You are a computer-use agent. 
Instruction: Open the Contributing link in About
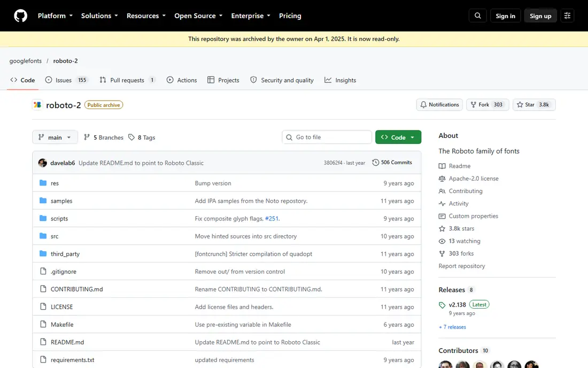tap(466, 191)
